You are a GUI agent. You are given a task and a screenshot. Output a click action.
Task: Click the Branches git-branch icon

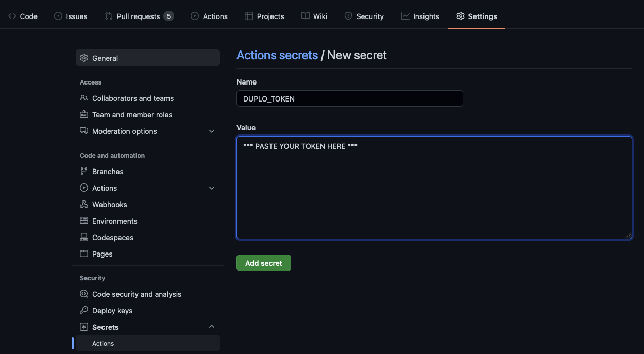[x=84, y=172]
